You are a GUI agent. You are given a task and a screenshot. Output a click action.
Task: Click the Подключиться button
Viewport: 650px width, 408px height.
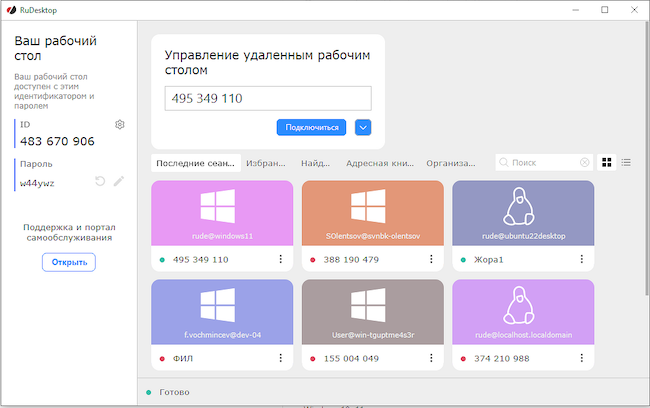pyautogui.click(x=311, y=127)
